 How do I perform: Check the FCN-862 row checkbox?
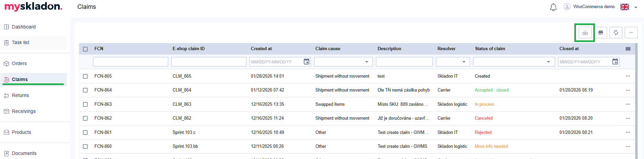[85, 118]
